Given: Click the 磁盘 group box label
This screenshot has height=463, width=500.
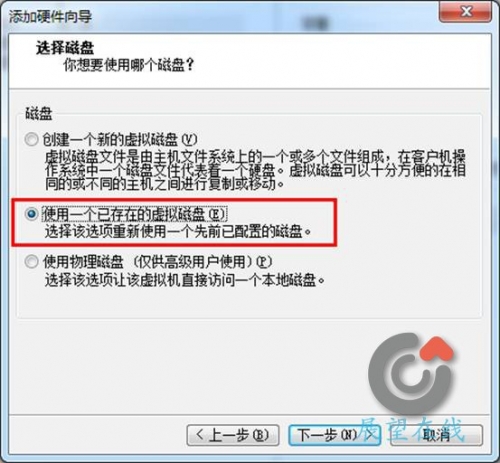Looking at the screenshot, I should click(39, 114).
